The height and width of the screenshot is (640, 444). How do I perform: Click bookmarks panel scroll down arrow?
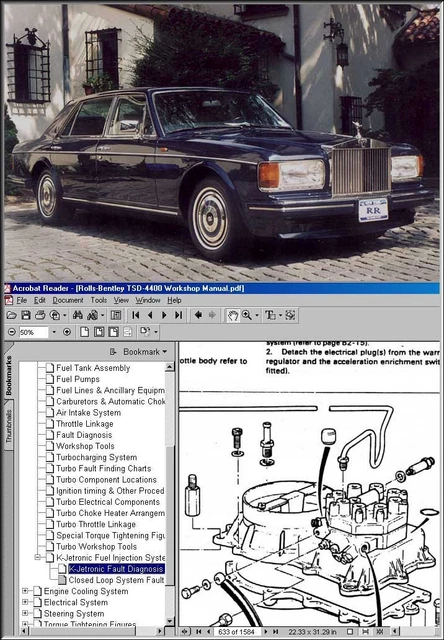[170, 621]
